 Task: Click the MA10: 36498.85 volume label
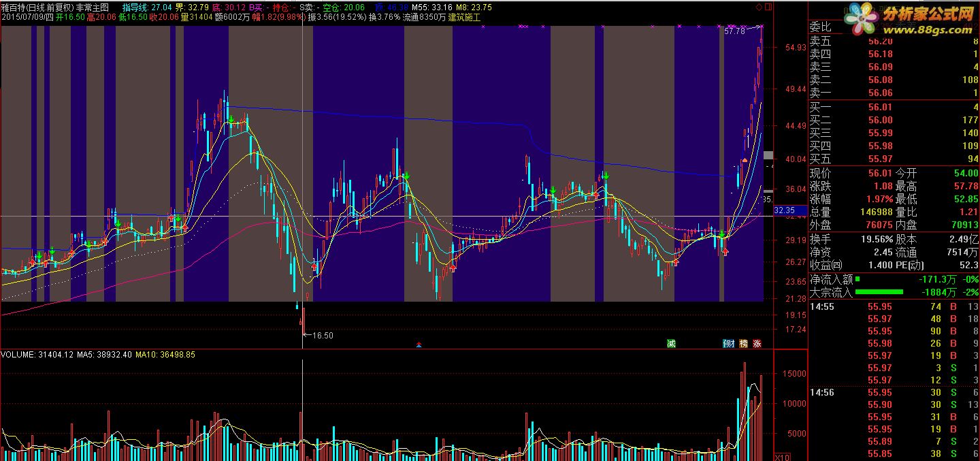[165, 354]
